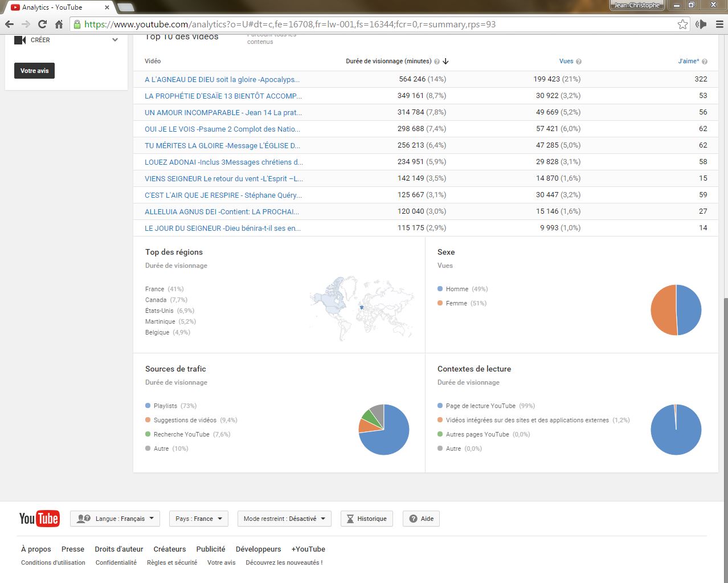Click the Contextes de lecture heading
728x583 pixels.
coord(474,369)
